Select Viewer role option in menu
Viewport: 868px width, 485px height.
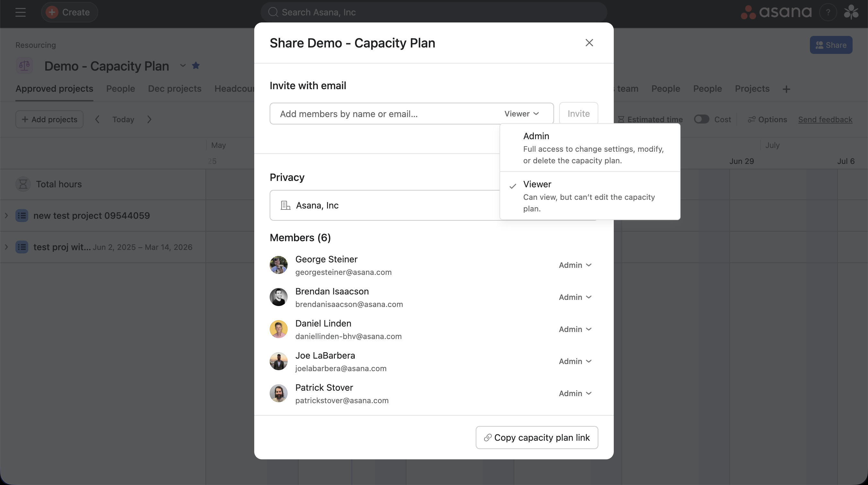(590, 196)
